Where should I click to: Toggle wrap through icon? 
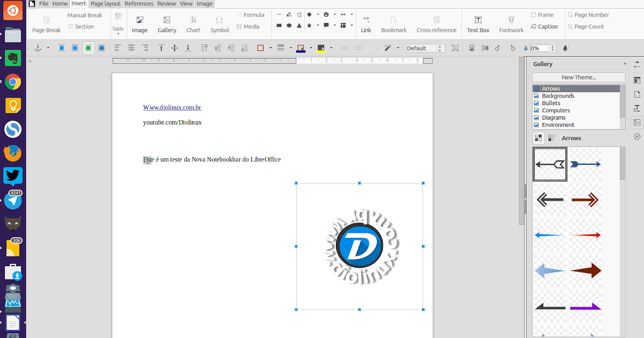point(101,48)
